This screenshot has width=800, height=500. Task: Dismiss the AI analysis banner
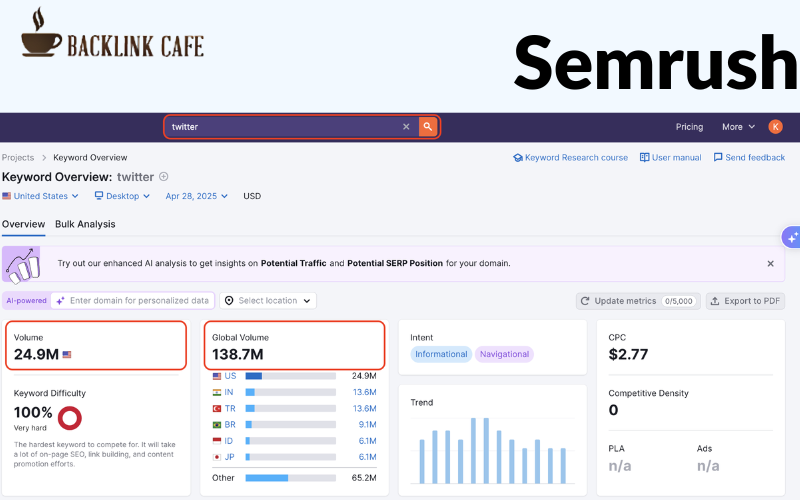(x=770, y=263)
